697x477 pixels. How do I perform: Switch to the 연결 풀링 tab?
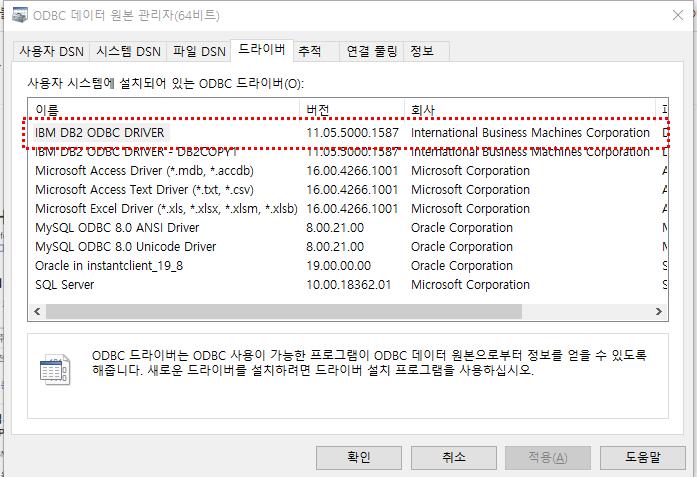click(372, 51)
